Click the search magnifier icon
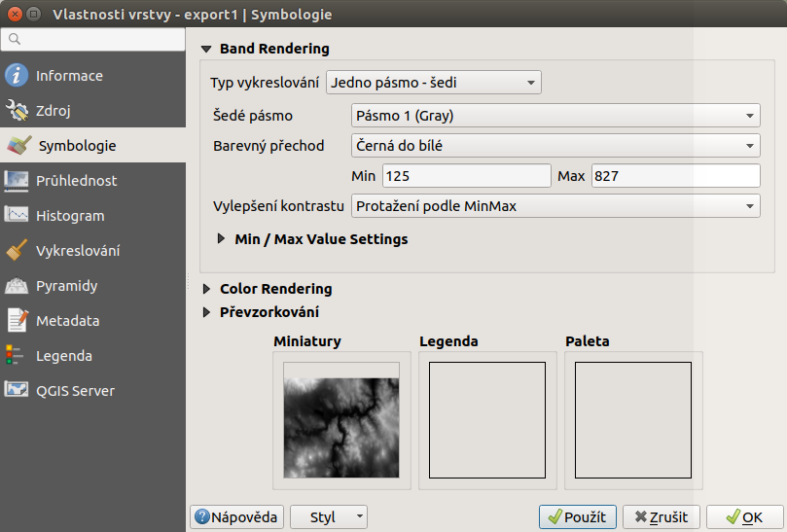Viewport: 787px width, 532px height. coord(15,39)
